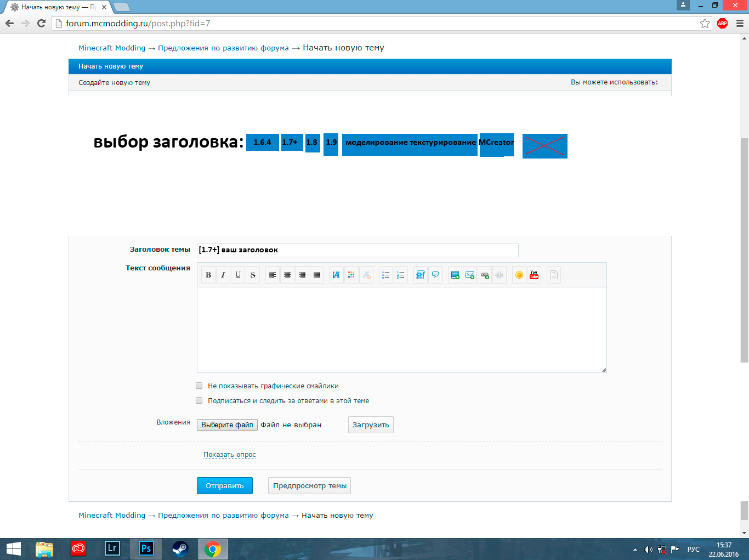Click the 'Загрузить' upload button
Screen dimensions: 749x560
click(x=371, y=425)
